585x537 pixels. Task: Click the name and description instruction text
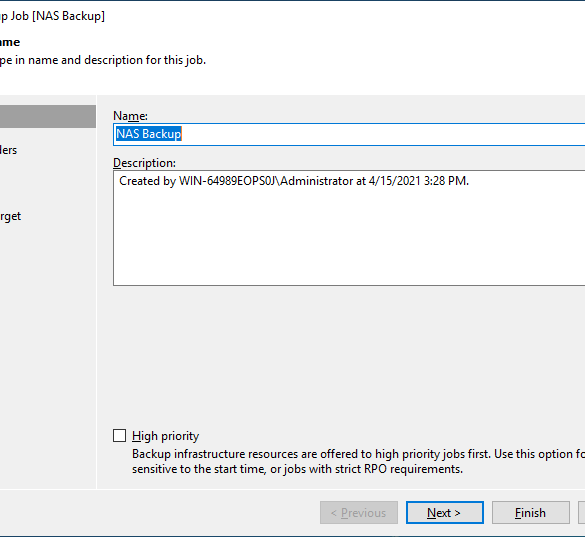point(103,60)
